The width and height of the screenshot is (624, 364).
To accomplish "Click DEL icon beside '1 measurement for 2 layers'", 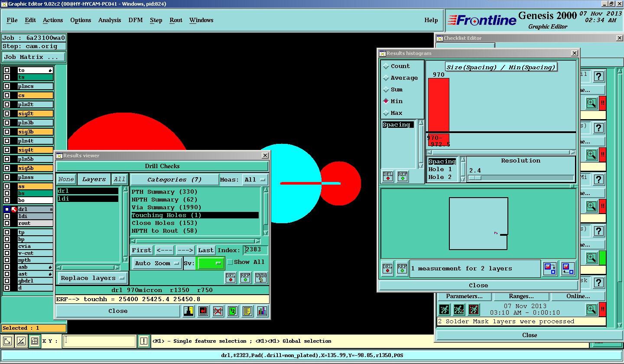I will pos(388,268).
